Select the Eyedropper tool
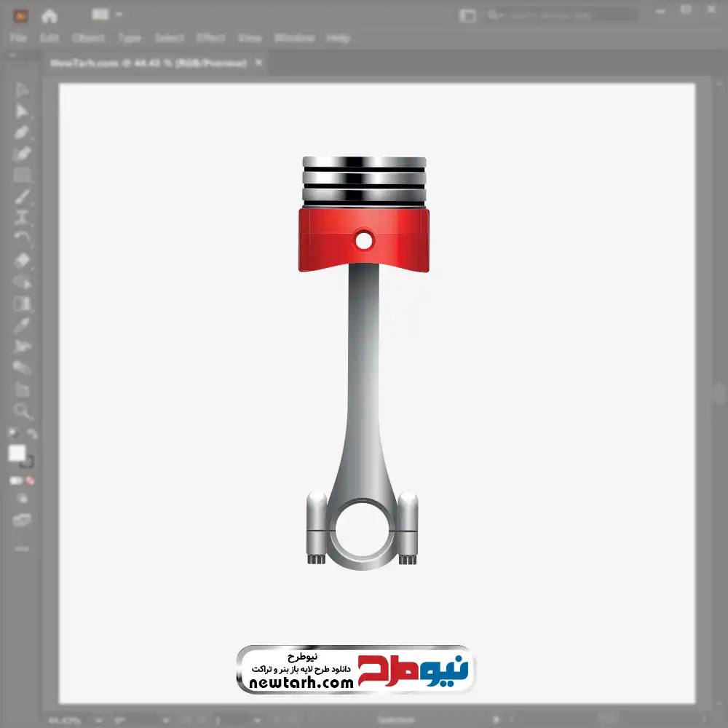Screen dimensions: 728x728 pos(22,325)
